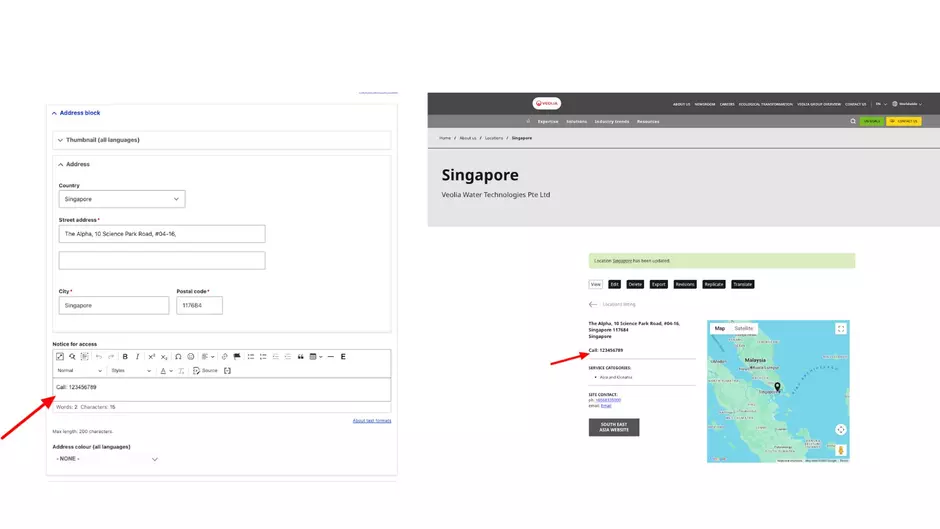Toggle bold formatting in the editor toolbar
Image resolution: width=940 pixels, height=529 pixels.
coord(125,356)
